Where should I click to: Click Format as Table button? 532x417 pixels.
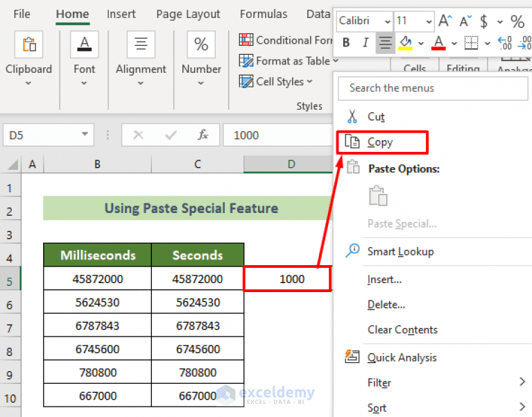(289, 61)
